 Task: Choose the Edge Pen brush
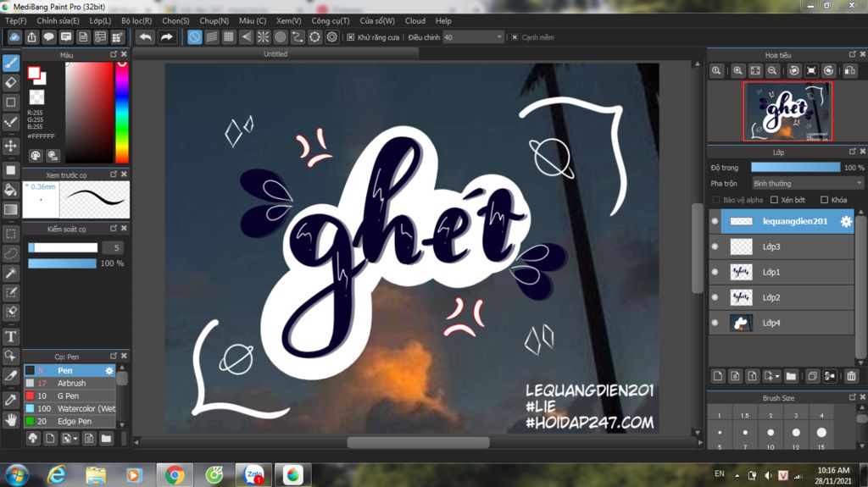click(x=70, y=421)
